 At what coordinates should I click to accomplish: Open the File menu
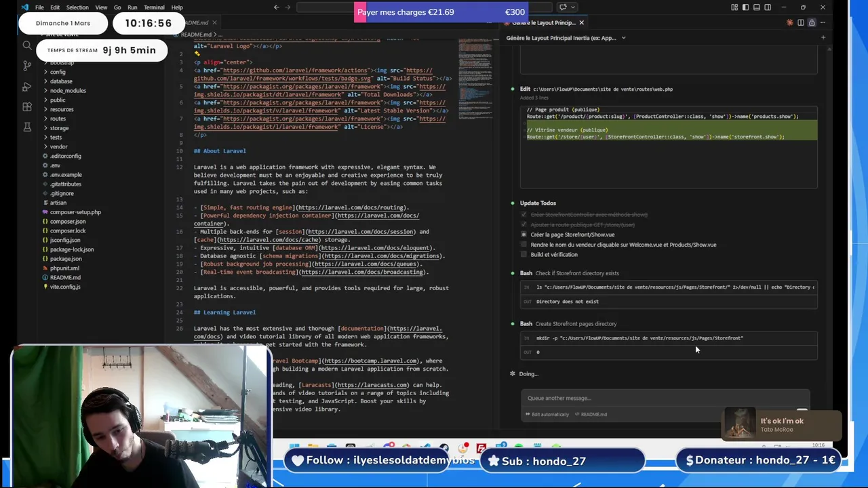(39, 7)
